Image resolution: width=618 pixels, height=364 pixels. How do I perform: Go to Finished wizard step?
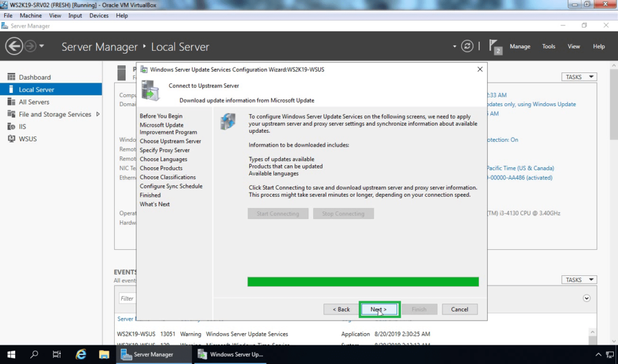(150, 195)
